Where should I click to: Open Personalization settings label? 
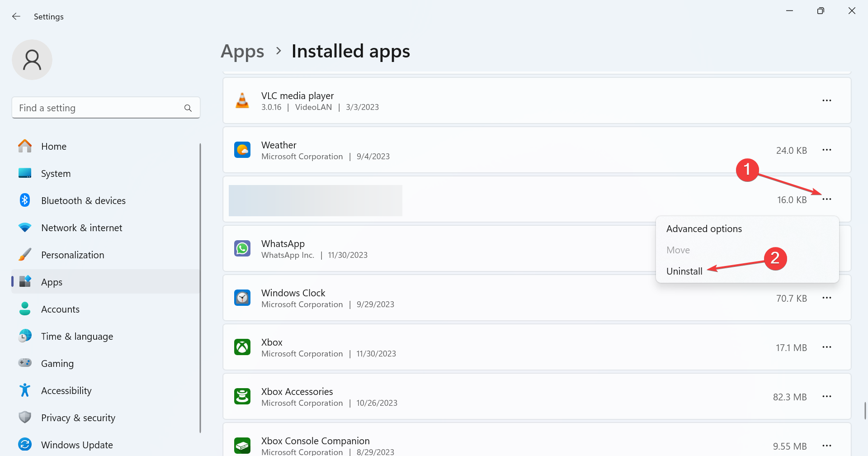pyautogui.click(x=73, y=255)
